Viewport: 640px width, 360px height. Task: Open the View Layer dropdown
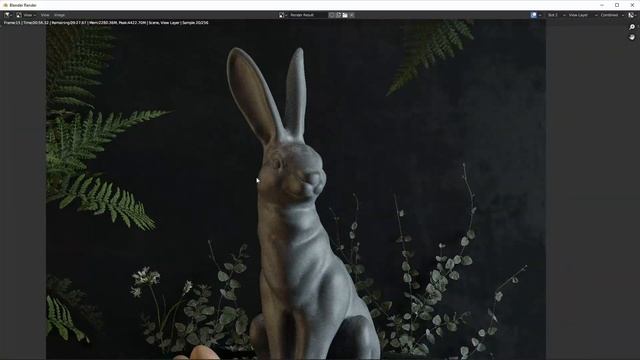click(x=582, y=15)
